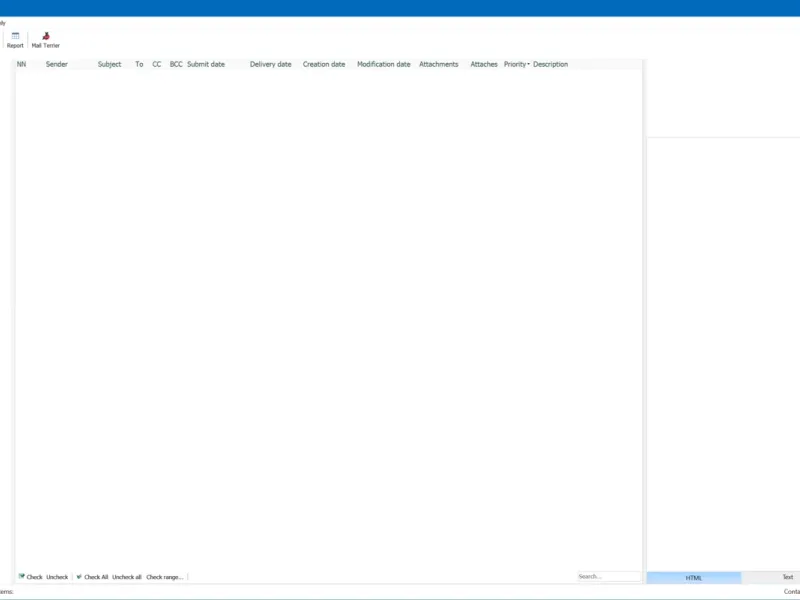Click the Submit date column header
This screenshot has width=800, height=600.
coord(206,64)
